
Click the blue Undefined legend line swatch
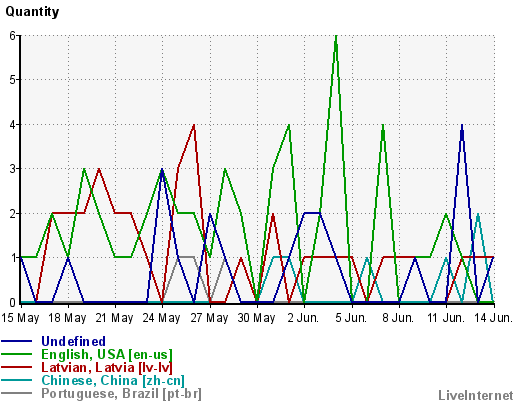tap(17, 341)
